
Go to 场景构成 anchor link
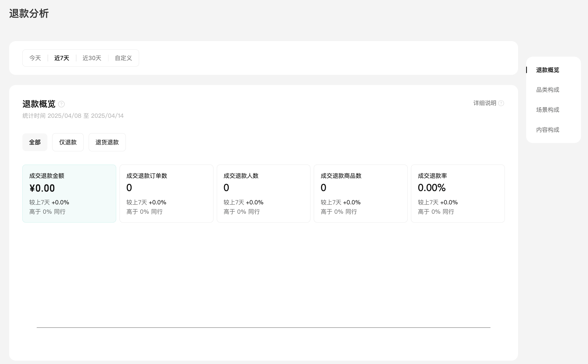(547, 110)
